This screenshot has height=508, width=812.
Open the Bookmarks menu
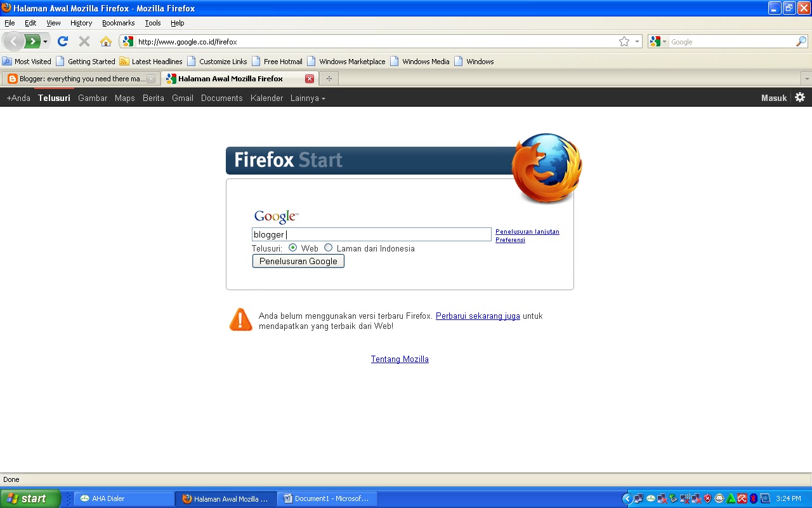[118, 23]
